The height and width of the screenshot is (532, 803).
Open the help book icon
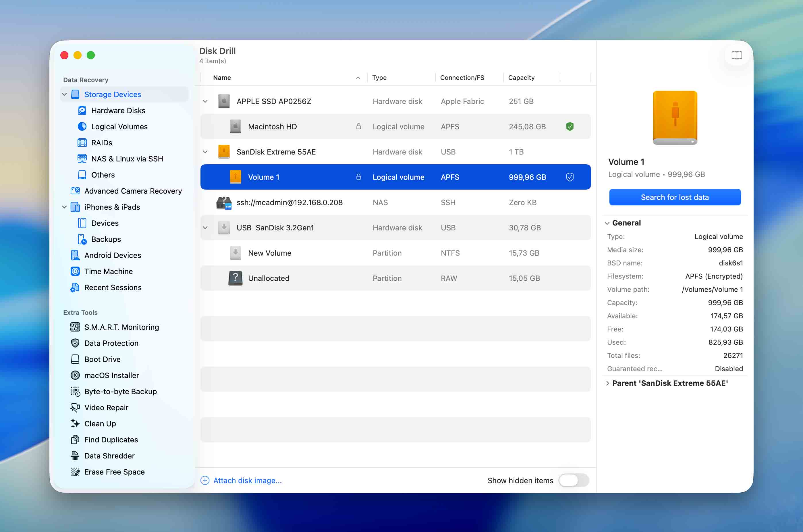click(736, 55)
